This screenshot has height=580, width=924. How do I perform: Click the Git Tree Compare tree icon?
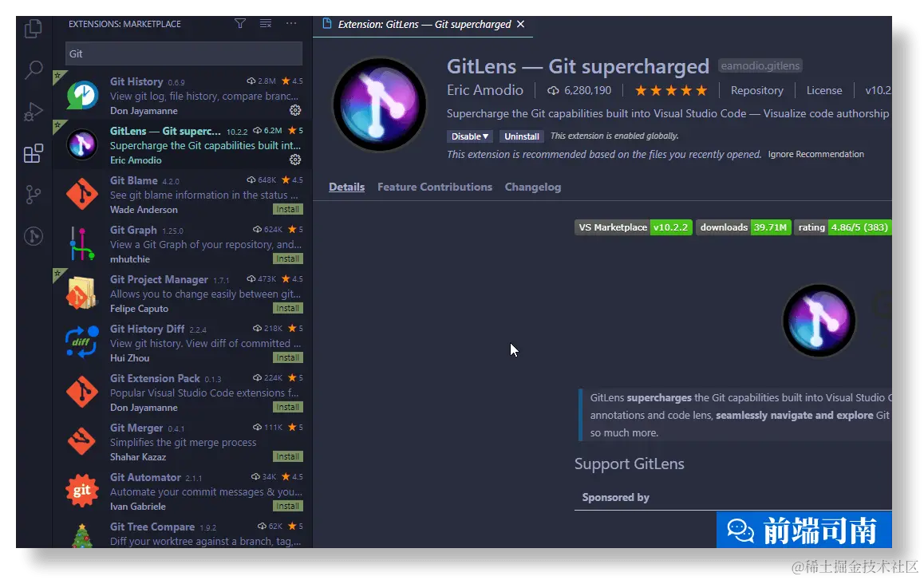pyautogui.click(x=82, y=536)
